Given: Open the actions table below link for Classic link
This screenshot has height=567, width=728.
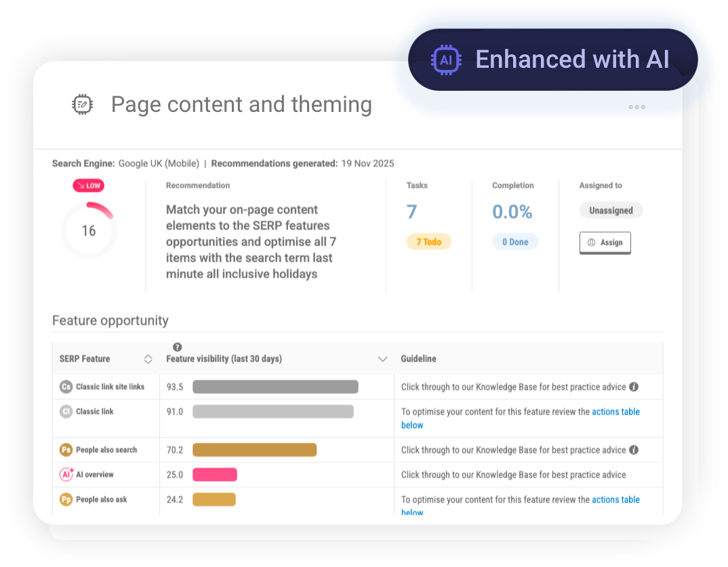Looking at the screenshot, I should (x=615, y=412).
